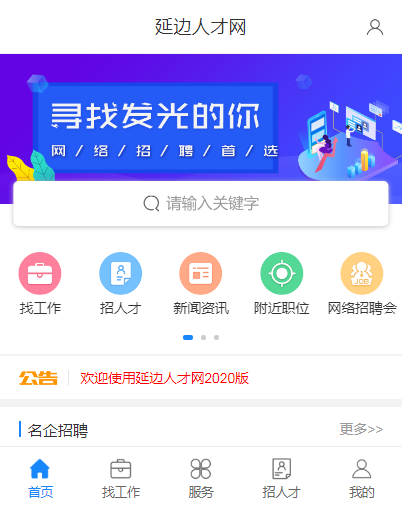
Task: Open the orange 新闻资讯 news icon
Action: pyautogui.click(x=201, y=273)
